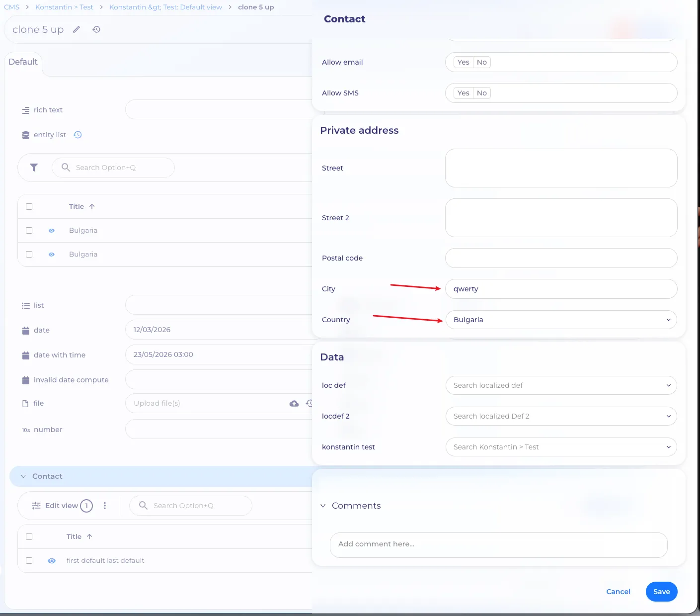Check the first default last default row checkbox
Image resolution: width=700 pixels, height=616 pixels.
(29, 560)
